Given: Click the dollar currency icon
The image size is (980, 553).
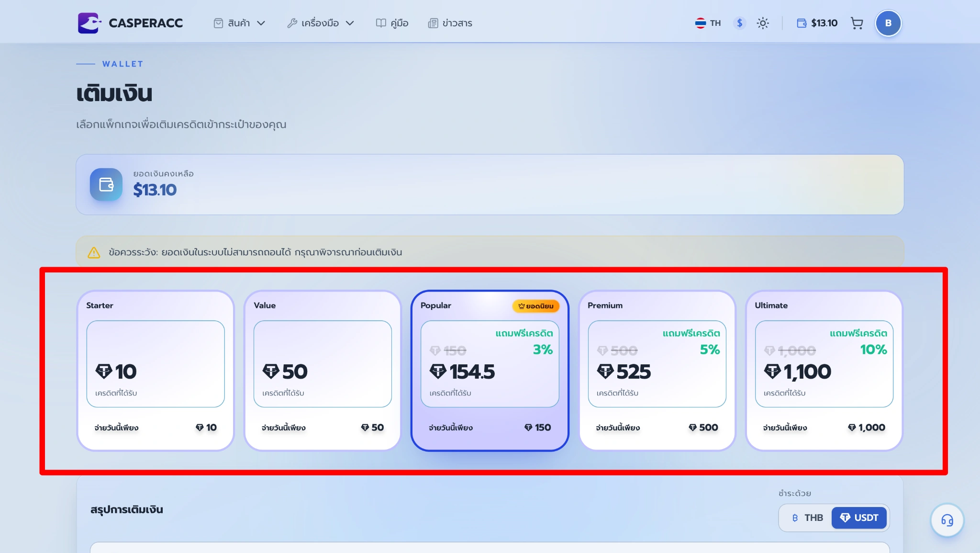Looking at the screenshot, I should click(x=739, y=23).
